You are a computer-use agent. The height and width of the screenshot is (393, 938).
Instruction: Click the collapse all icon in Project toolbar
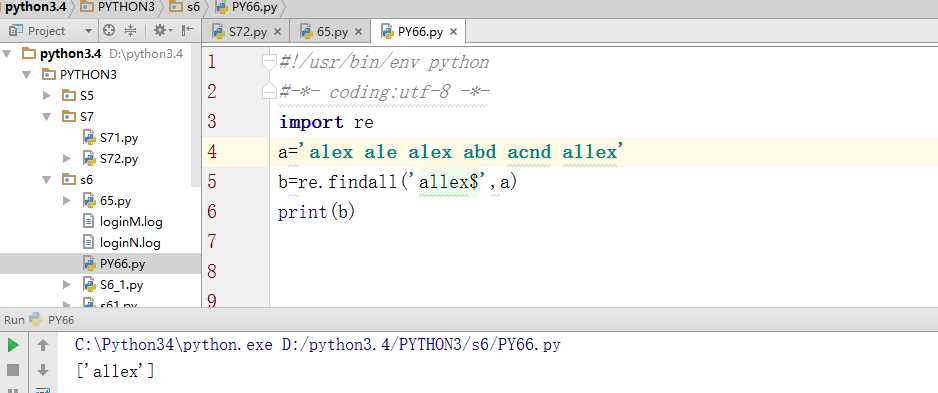point(130,31)
